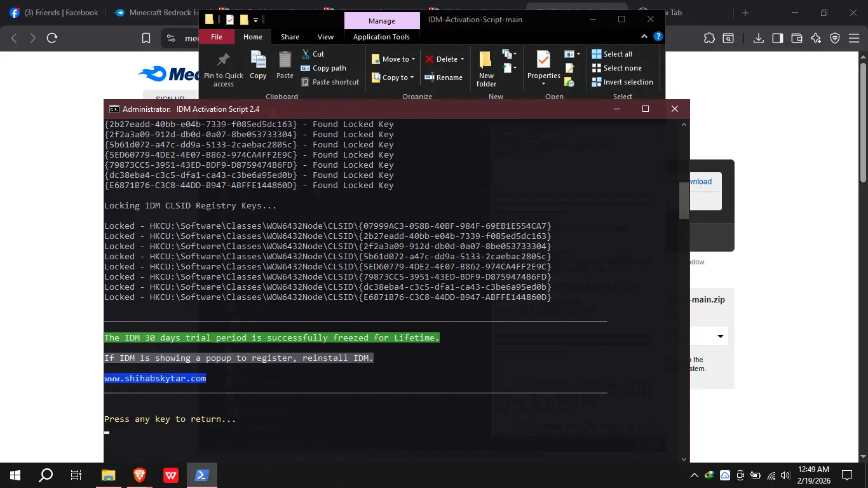Click the Copy icon in Explorer ribbon
This screenshot has width=868, height=488.
click(258, 60)
